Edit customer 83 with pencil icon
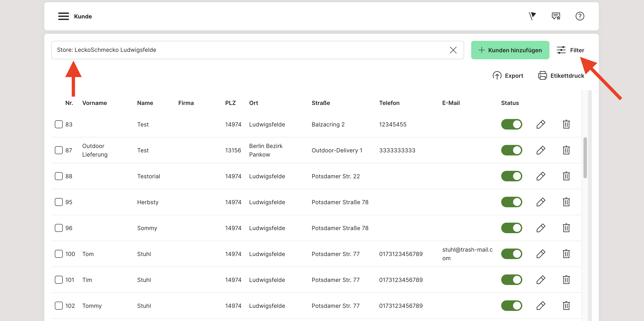The image size is (644, 321). [541, 124]
